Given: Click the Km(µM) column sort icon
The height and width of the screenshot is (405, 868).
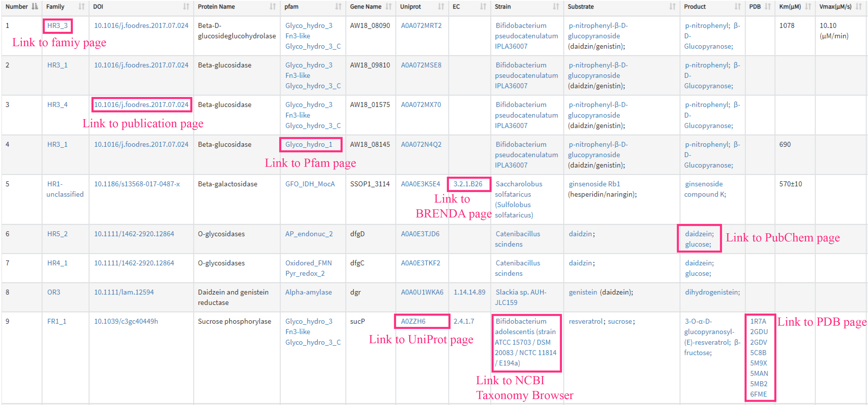Looking at the screenshot, I should [808, 6].
